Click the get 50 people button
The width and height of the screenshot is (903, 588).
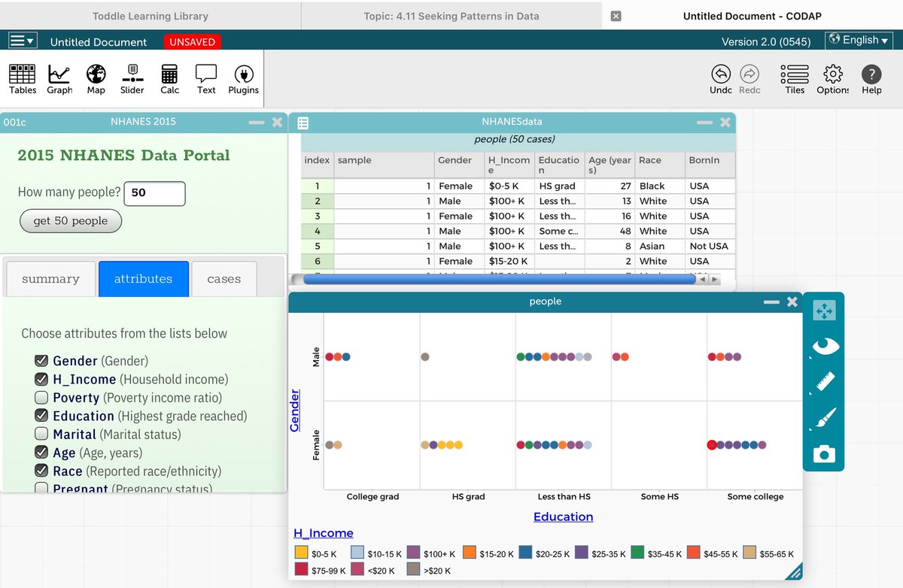pyautogui.click(x=71, y=221)
